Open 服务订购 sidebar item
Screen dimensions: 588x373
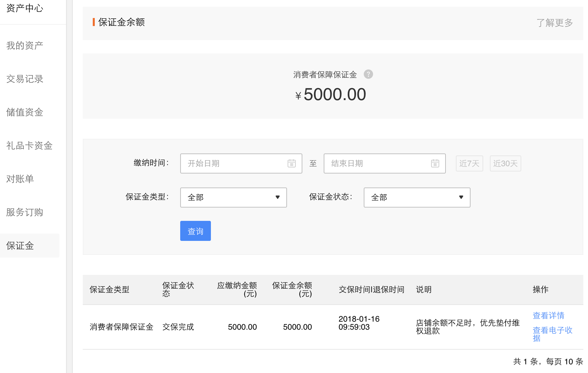tap(25, 212)
